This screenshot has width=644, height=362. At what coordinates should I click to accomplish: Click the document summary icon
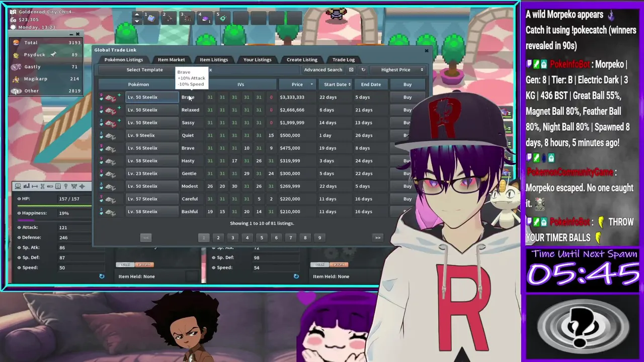click(58, 187)
